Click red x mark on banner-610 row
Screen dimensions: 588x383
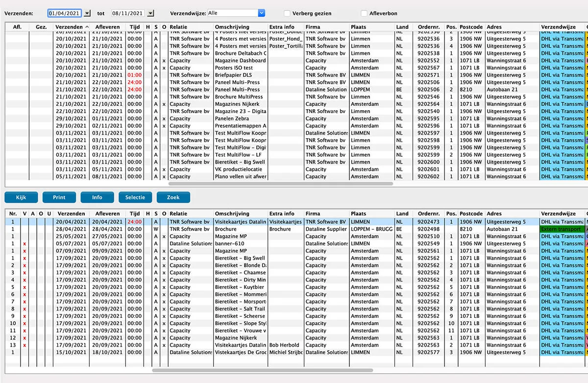point(25,243)
